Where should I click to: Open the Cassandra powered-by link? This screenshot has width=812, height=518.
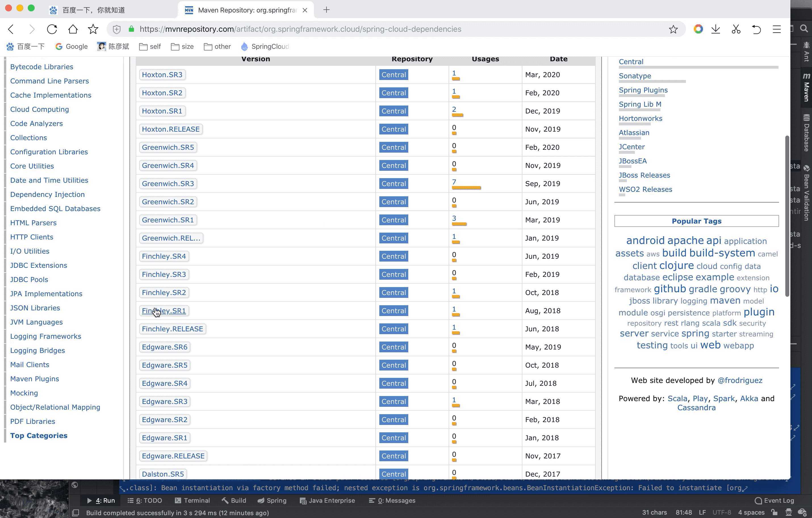pyautogui.click(x=696, y=408)
